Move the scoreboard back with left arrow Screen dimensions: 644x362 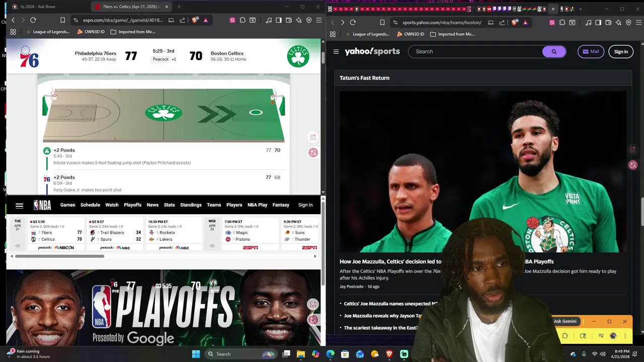(x=12, y=256)
